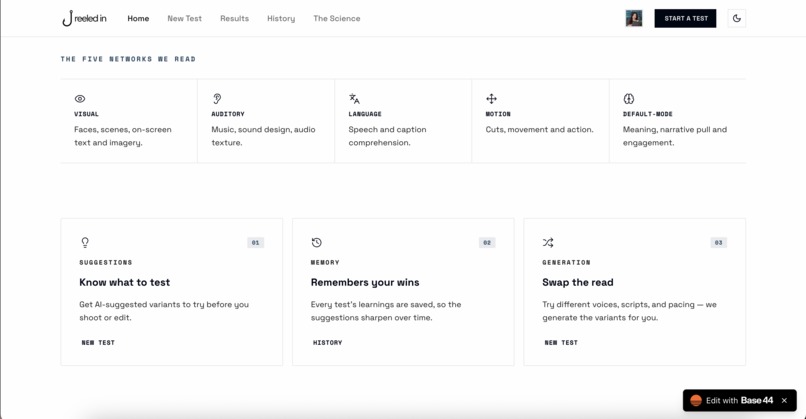806x419 pixels.
Task: Click the Default-Mode brain icon
Action: point(629,99)
